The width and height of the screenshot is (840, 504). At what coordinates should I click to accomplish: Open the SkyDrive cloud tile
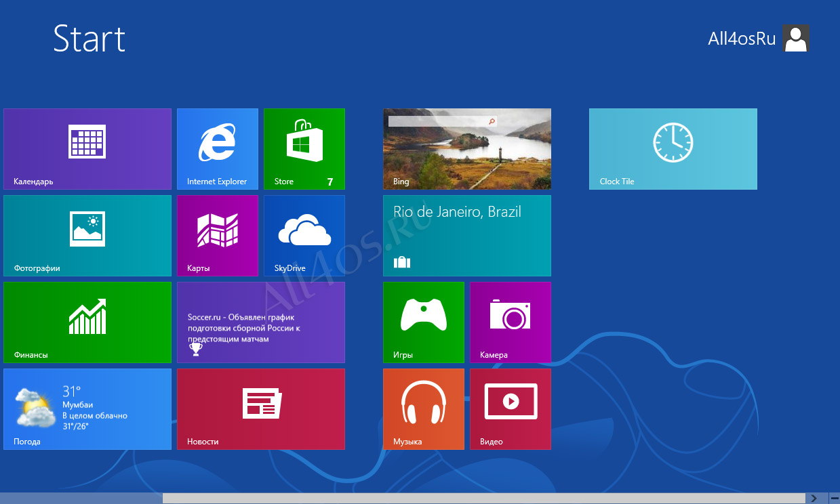click(x=304, y=236)
